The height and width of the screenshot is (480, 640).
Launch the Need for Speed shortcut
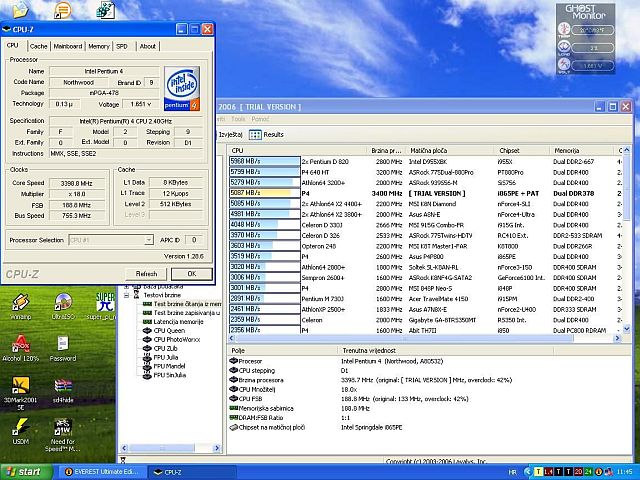click(63, 428)
